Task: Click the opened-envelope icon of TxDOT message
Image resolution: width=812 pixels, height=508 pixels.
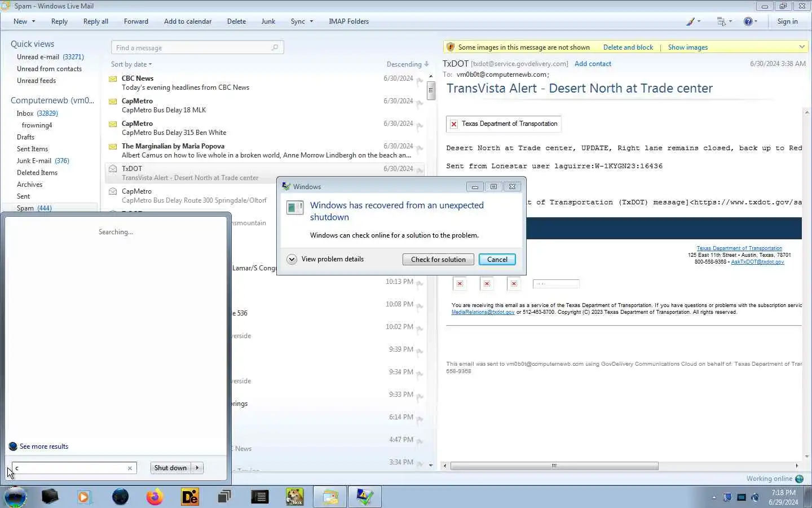Action: [x=113, y=169]
